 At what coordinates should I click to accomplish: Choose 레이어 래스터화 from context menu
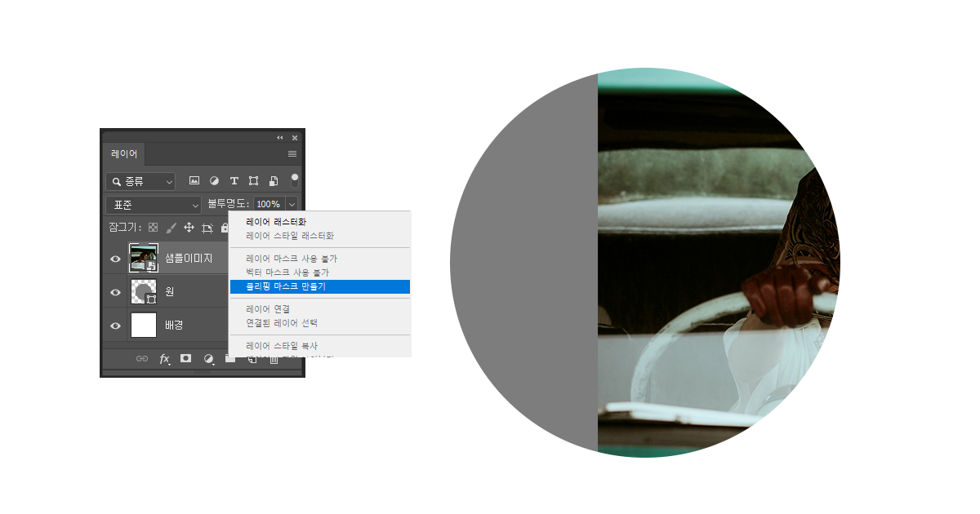276,222
